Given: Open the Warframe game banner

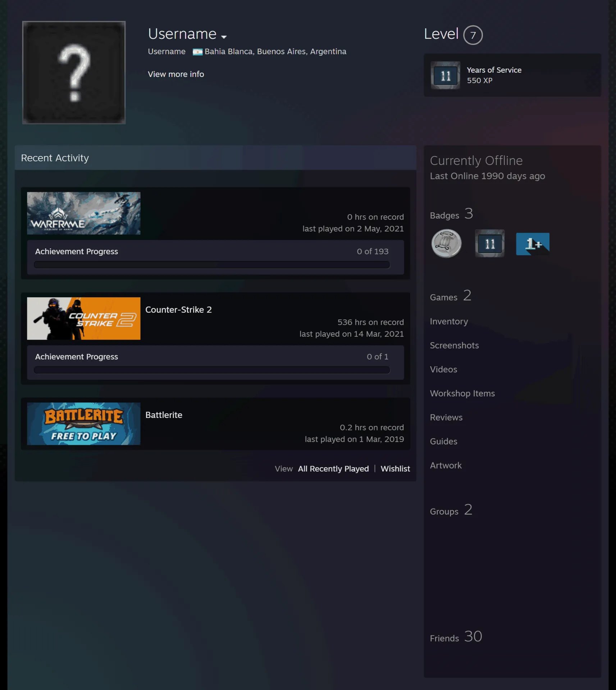Looking at the screenshot, I should [x=84, y=213].
